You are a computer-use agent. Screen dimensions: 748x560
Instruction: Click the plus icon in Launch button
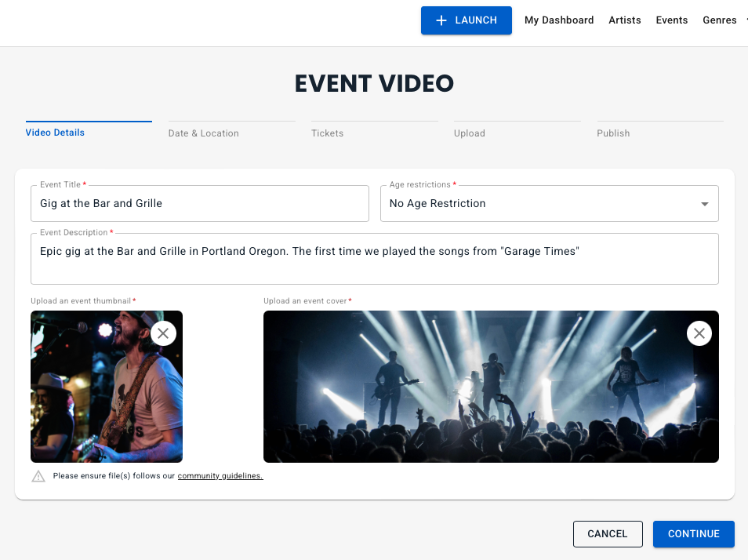(441, 20)
